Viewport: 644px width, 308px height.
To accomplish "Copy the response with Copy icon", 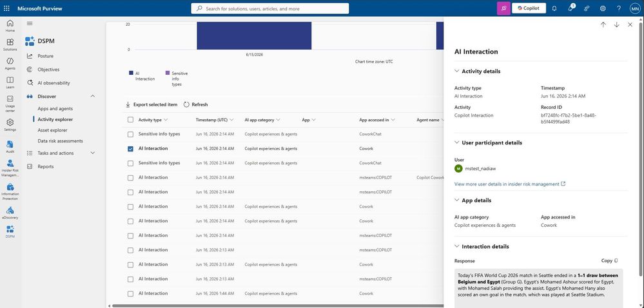I will tap(609, 261).
